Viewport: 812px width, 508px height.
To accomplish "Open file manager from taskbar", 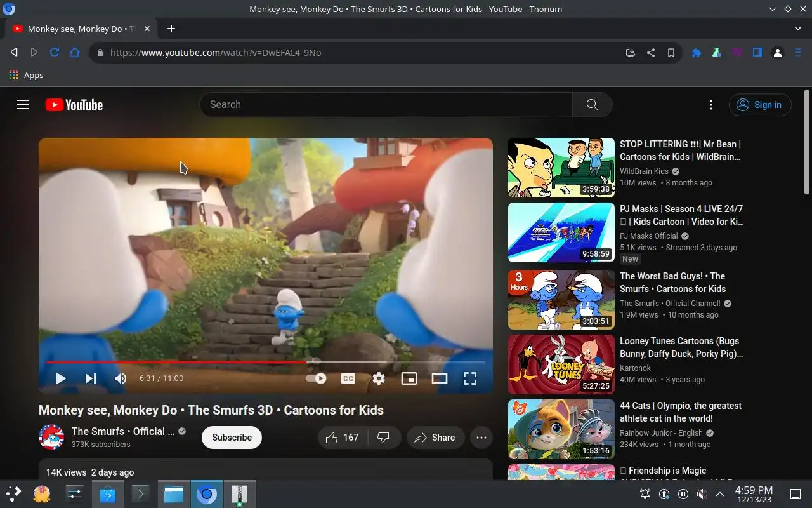I will 174,494.
